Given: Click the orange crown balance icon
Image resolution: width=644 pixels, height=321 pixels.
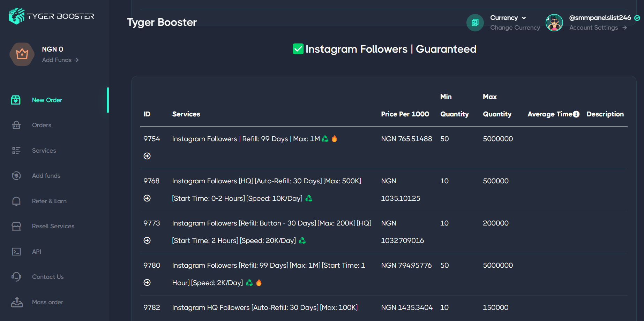Looking at the screenshot, I should 22,54.
